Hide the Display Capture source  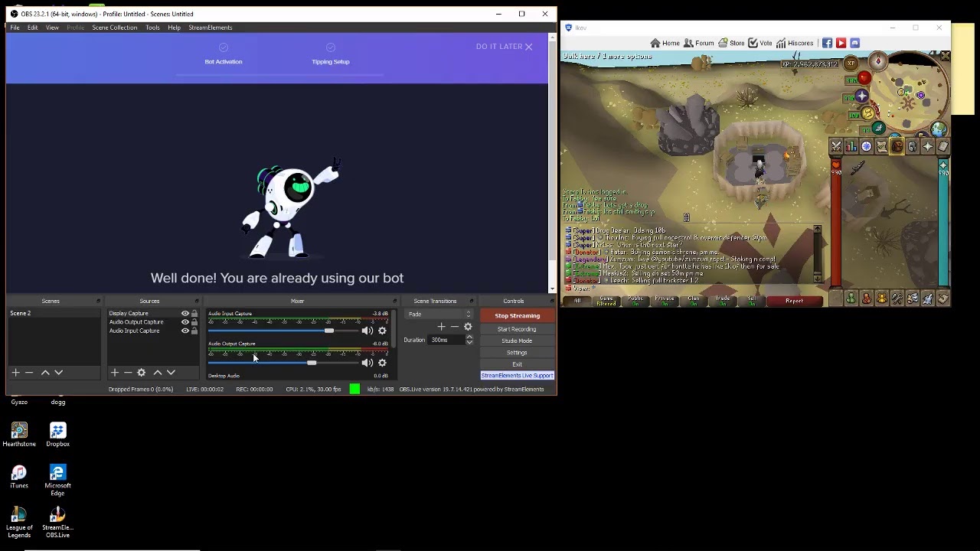[185, 314]
